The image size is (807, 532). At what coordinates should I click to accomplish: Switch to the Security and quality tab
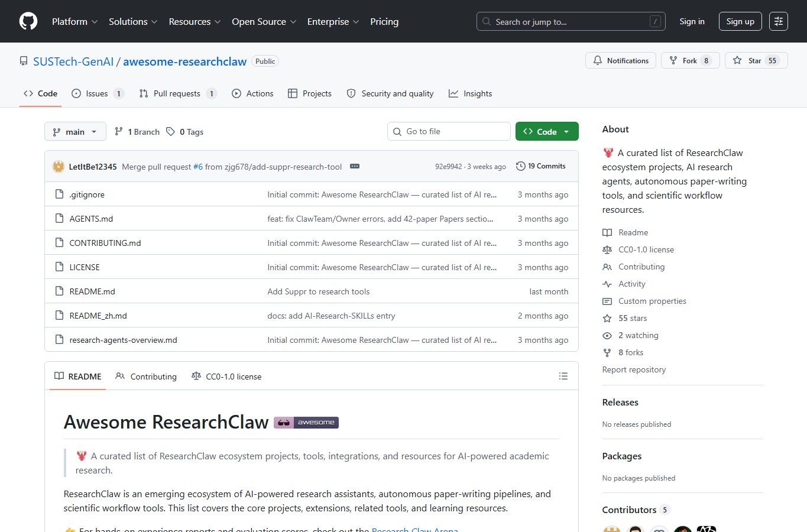click(x=390, y=93)
